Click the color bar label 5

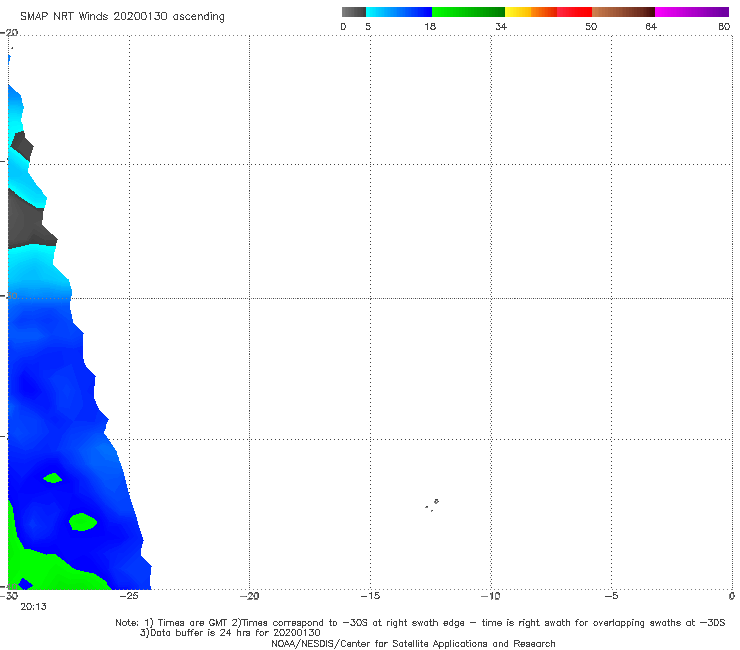click(x=368, y=26)
